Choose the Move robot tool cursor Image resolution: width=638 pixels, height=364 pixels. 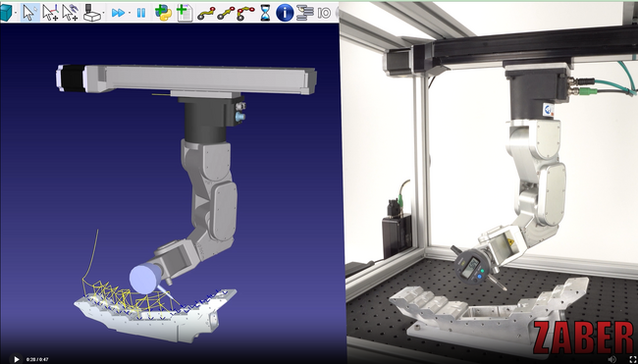71,13
